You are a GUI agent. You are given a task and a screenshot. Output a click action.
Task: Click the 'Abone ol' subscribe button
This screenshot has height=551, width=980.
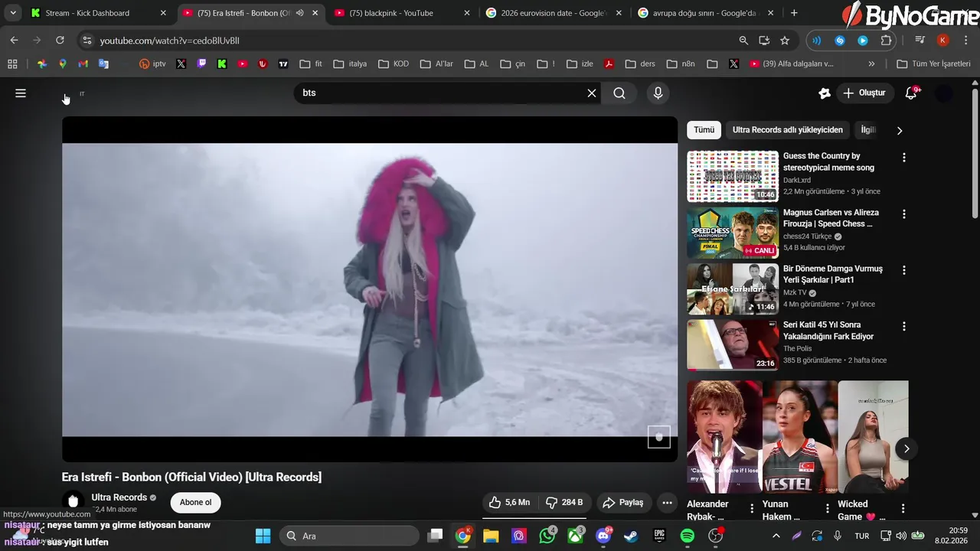[196, 503]
